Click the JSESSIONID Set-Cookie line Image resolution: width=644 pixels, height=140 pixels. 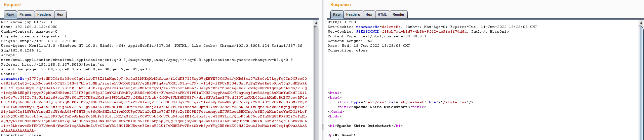pos(418,32)
